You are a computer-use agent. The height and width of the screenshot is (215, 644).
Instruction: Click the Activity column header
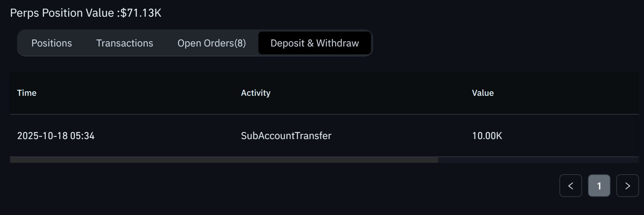pyautogui.click(x=256, y=93)
